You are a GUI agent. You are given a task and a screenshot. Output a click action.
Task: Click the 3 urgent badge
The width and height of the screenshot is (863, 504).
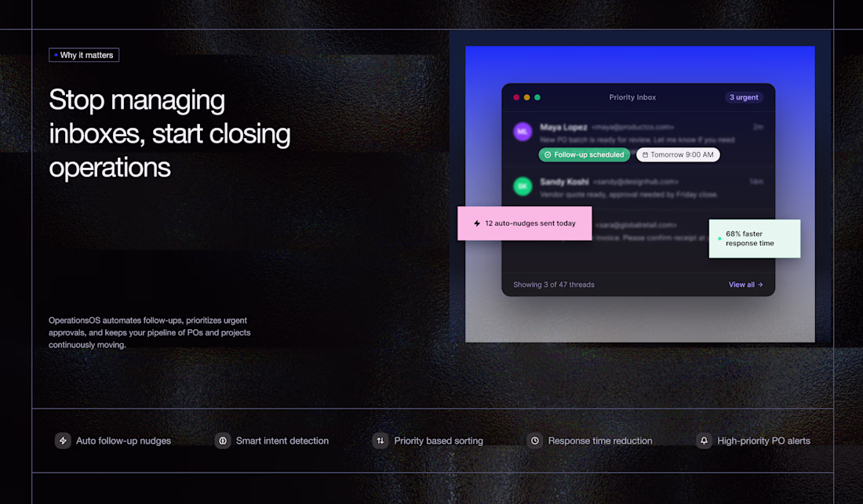pos(744,97)
